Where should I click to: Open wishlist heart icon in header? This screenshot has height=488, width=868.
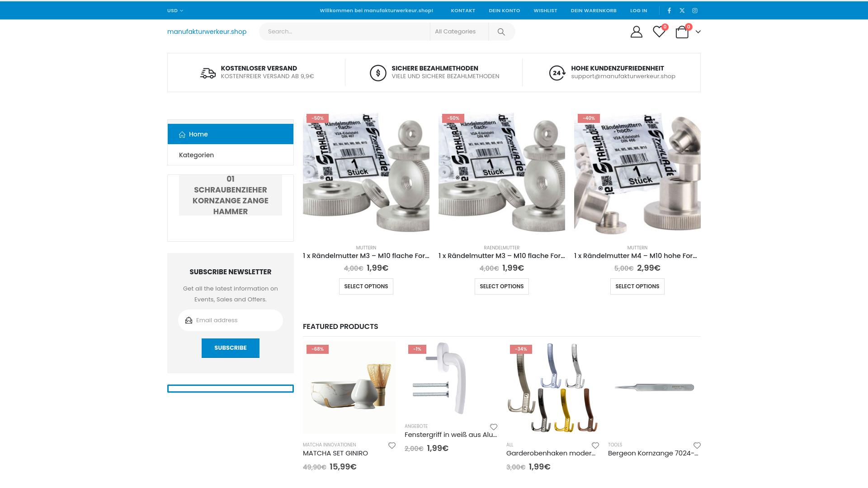click(659, 32)
